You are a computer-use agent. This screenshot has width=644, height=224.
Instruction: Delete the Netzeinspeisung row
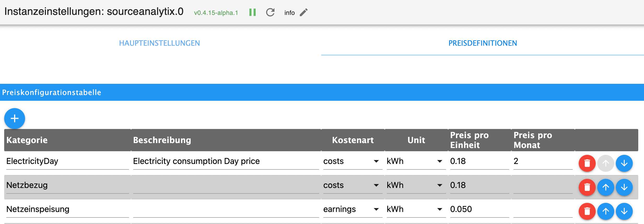click(587, 211)
